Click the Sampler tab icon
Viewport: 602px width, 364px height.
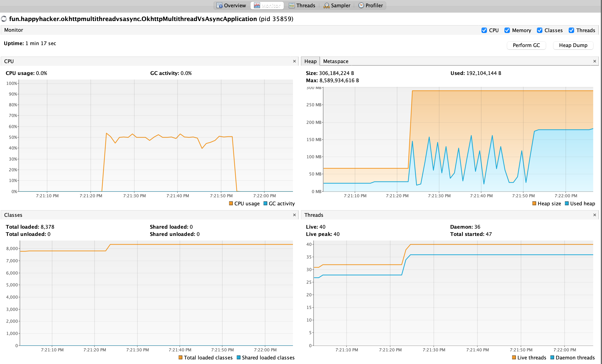(326, 5)
